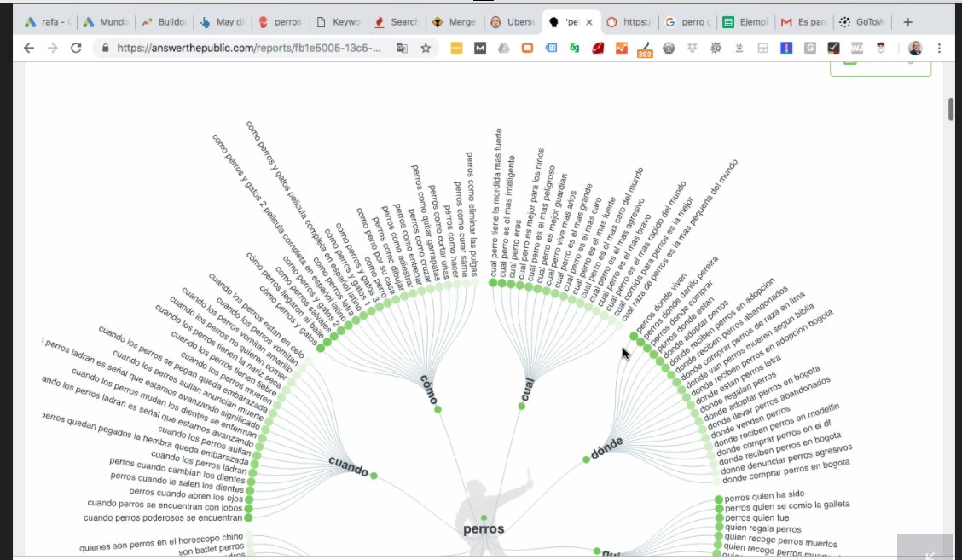Screen dimensions: 962x560
Task: Open the yellow leftmost extension icon
Action: tap(458, 49)
